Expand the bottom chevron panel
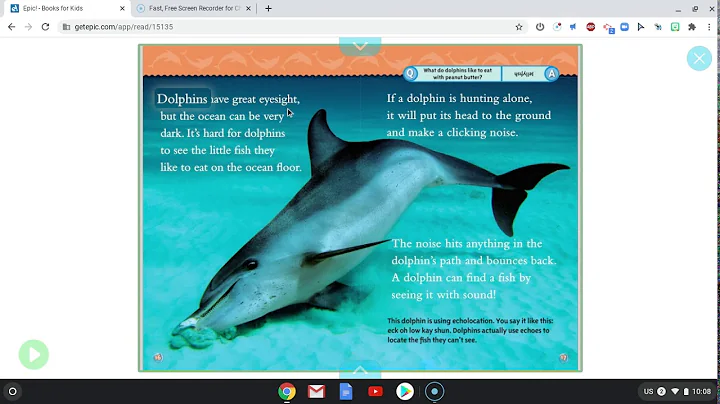The height and width of the screenshot is (404, 720). (x=360, y=370)
